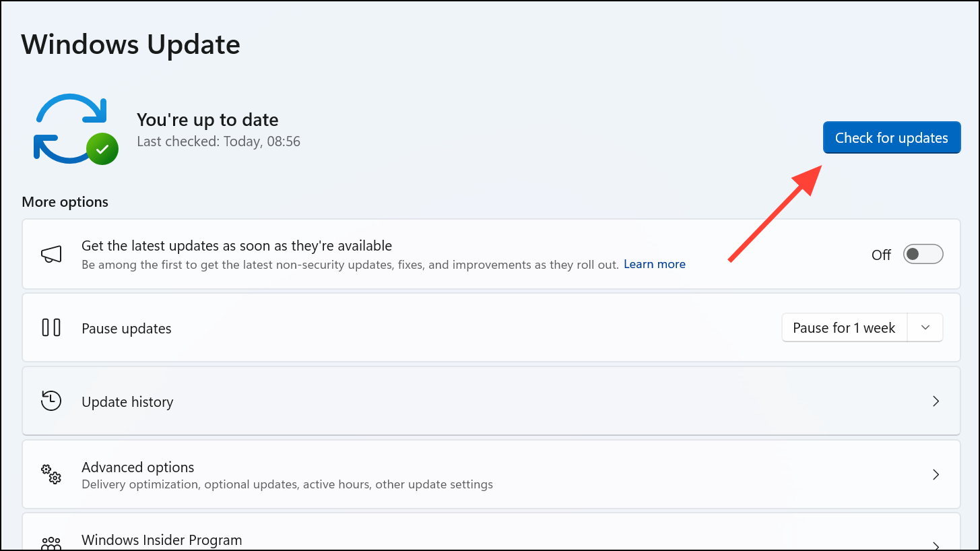Open the Learn more link
The height and width of the screenshot is (551, 980).
655,264
